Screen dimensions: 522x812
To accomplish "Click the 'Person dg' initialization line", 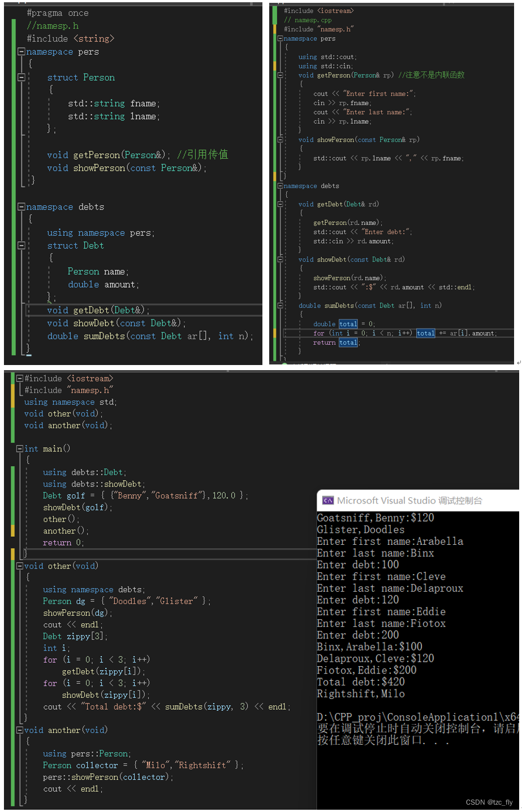I will click(x=127, y=601).
